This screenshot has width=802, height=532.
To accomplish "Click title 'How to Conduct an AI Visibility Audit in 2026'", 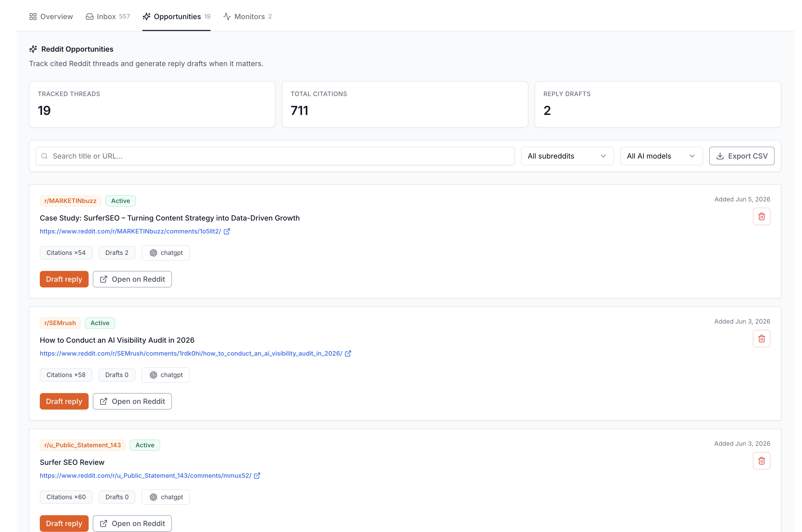I will click(x=117, y=340).
